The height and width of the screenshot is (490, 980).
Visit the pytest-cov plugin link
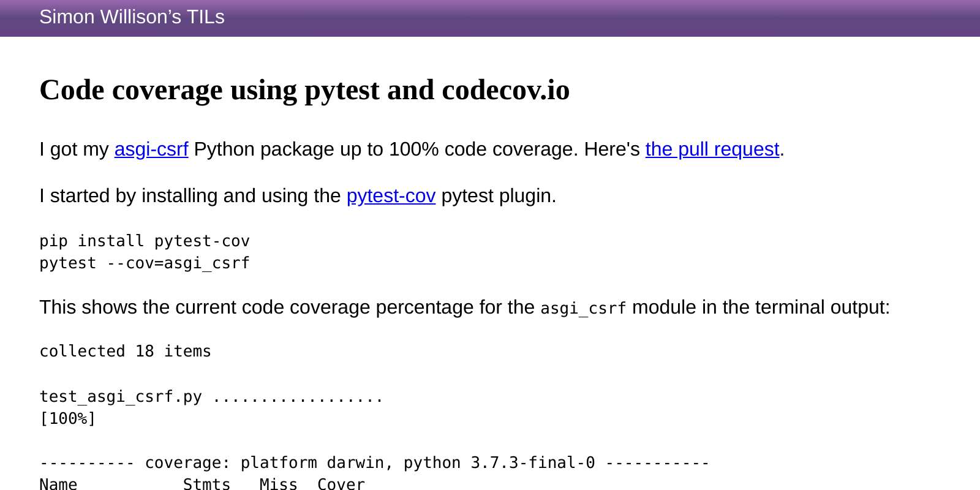tap(391, 196)
